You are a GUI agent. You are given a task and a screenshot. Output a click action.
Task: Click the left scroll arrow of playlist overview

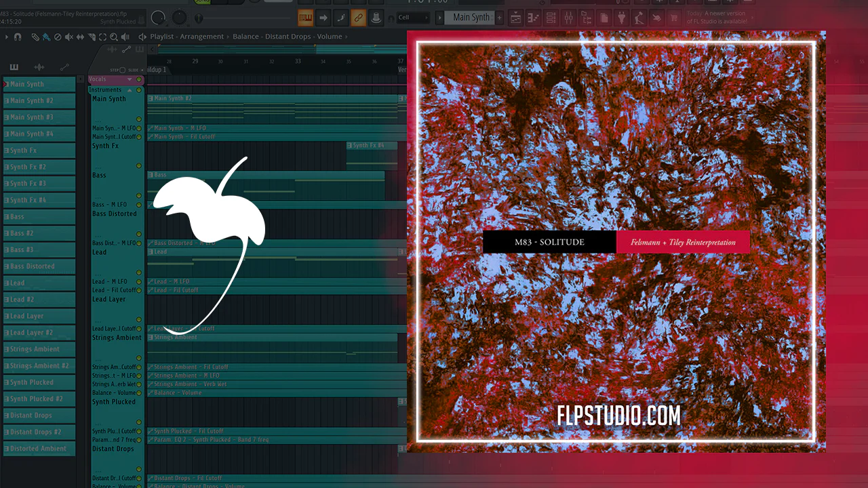coord(151,49)
